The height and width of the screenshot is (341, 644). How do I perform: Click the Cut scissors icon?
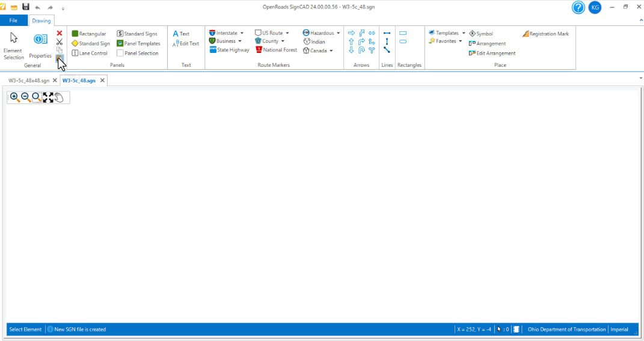tap(60, 42)
